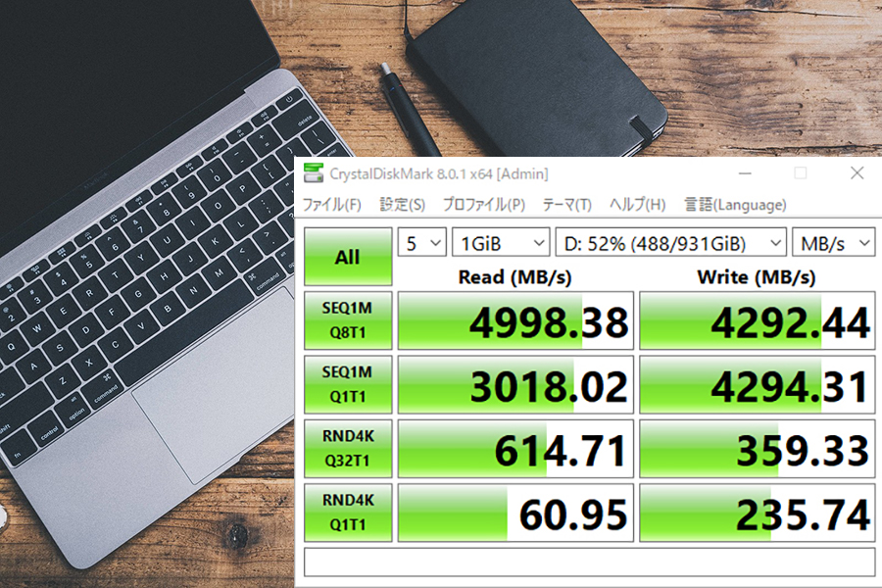Viewport: 882px width, 588px height.
Task: Open the ヘルプ(H) menu
Action: click(x=638, y=204)
